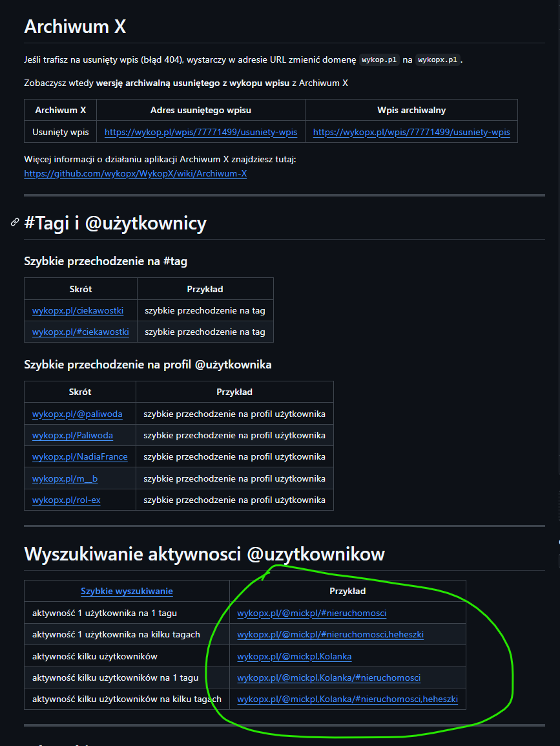The image size is (560, 746).
Task: Click the "Archiwum X" main heading
Action: pos(75,27)
